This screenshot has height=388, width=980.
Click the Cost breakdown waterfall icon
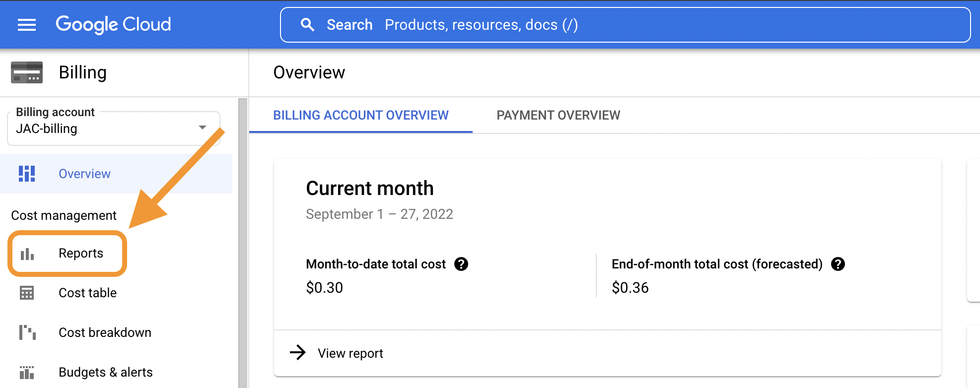point(27,332)
